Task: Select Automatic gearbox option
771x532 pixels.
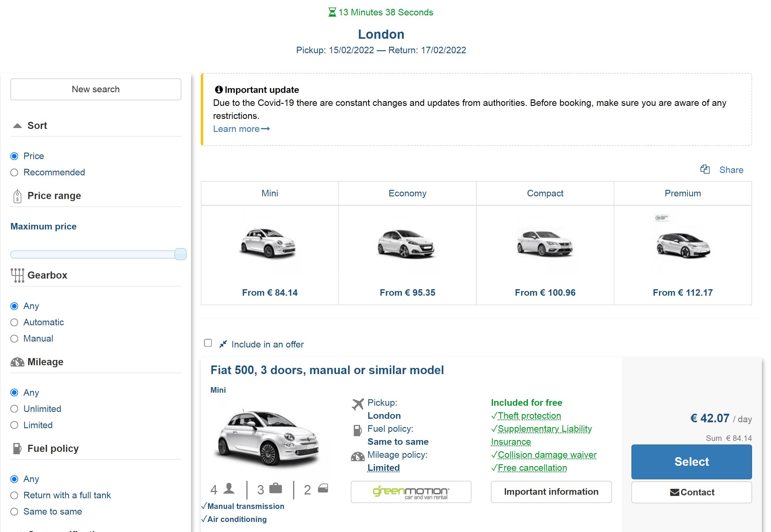Action: (x=14, y=322)
